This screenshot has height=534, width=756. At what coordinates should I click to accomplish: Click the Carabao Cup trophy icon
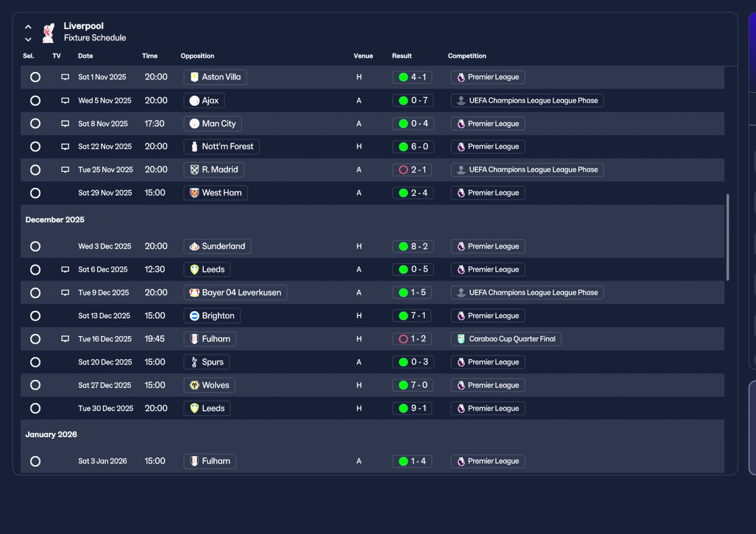(x=461, y=339)
